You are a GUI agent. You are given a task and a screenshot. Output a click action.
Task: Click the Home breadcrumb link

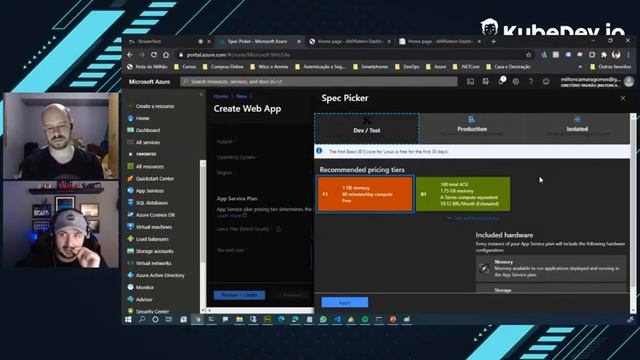pos(220,96)
